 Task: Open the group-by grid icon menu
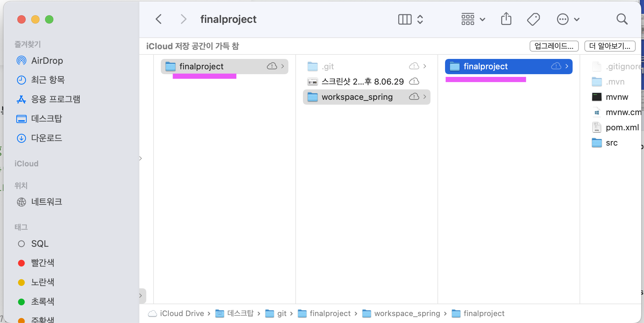click(x=473, y=19)
